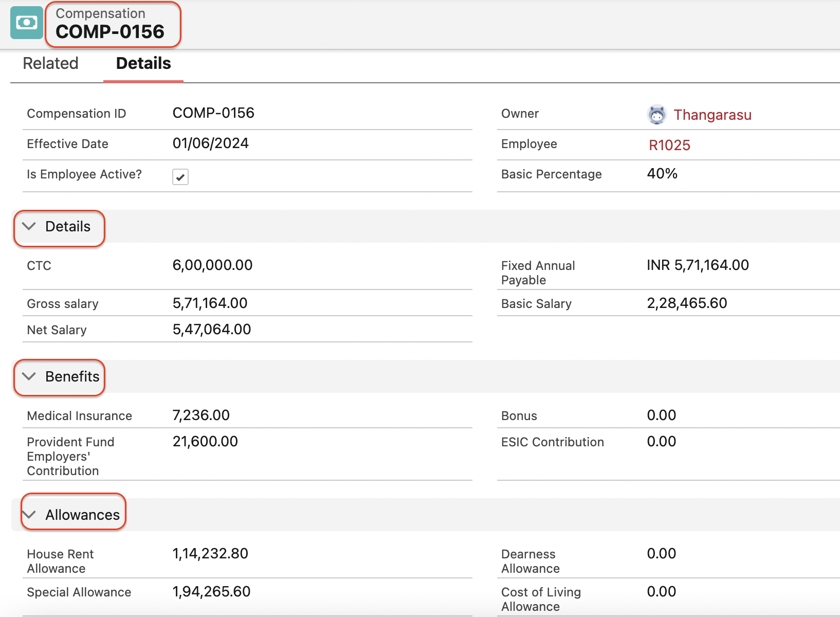Click the owner avatar icon beside Thangarasu
The image size is (840, 617).
coord(656,115)
